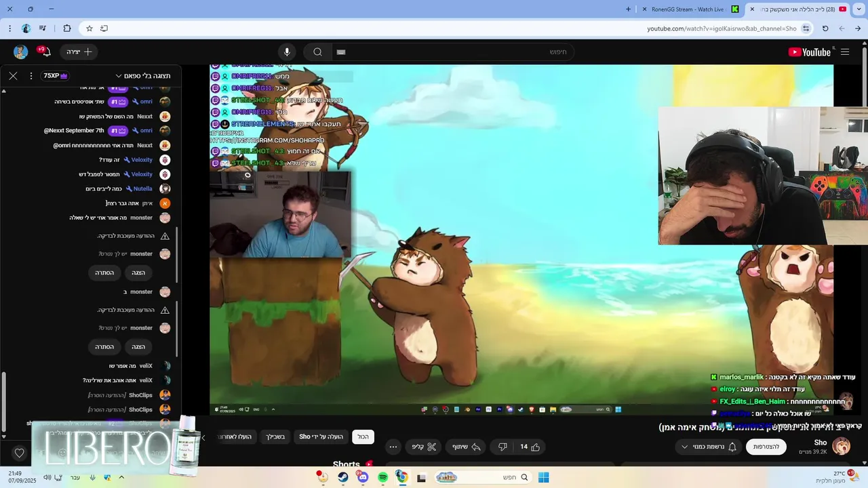Open the 'Sho' channel name link
Image resolution: width=868 pixels, height=488 pixels.
click(821, 442)
